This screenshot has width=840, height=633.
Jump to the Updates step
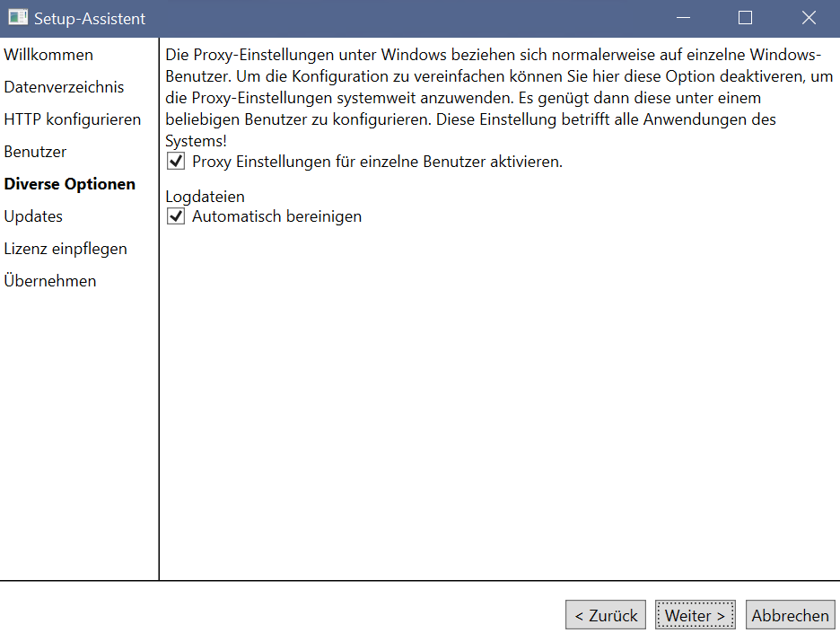pos(33,216)
